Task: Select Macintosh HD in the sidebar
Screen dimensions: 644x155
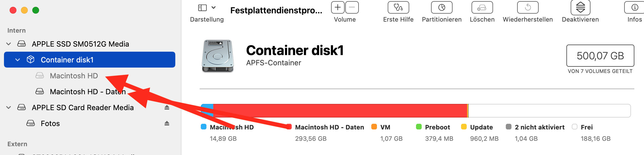Action: pyautogui.click(x=74, y=76)
